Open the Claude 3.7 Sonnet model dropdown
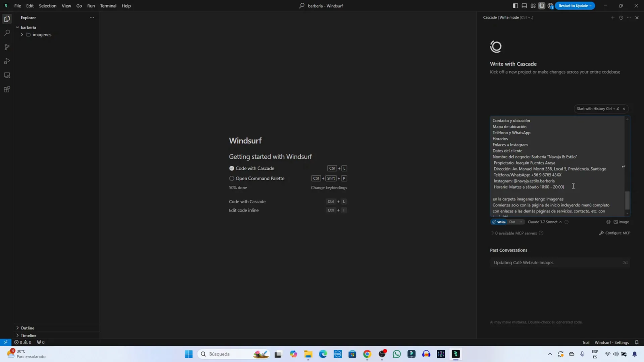Image resolution: width=644 pixels, height=362 pixels. (544, 222)
